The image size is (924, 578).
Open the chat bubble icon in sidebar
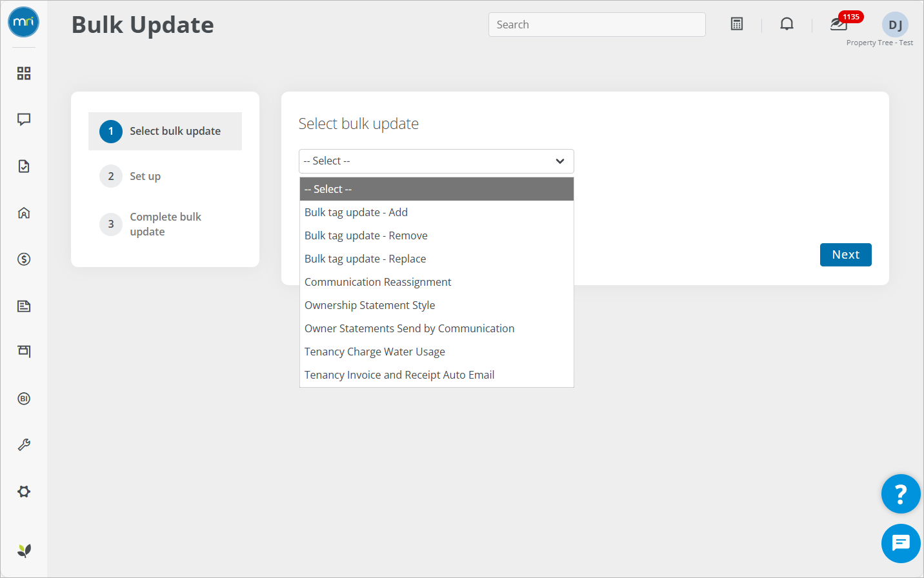click(24, 119)
